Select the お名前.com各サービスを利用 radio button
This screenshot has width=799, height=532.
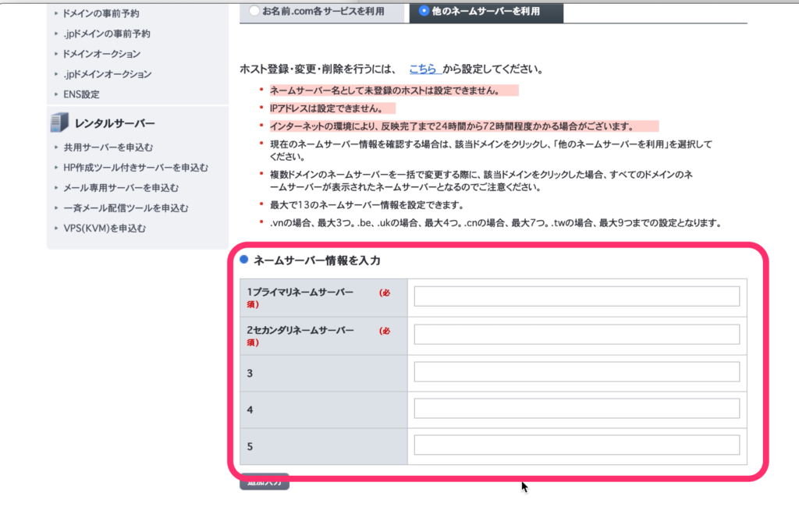(x=255, y=11)
